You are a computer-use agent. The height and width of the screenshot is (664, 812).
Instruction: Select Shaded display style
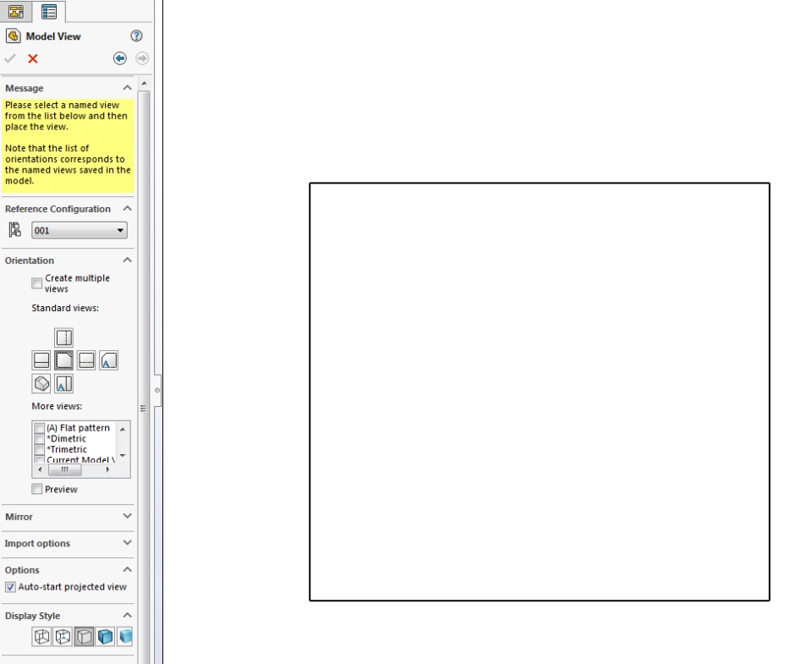pos(125,637)
